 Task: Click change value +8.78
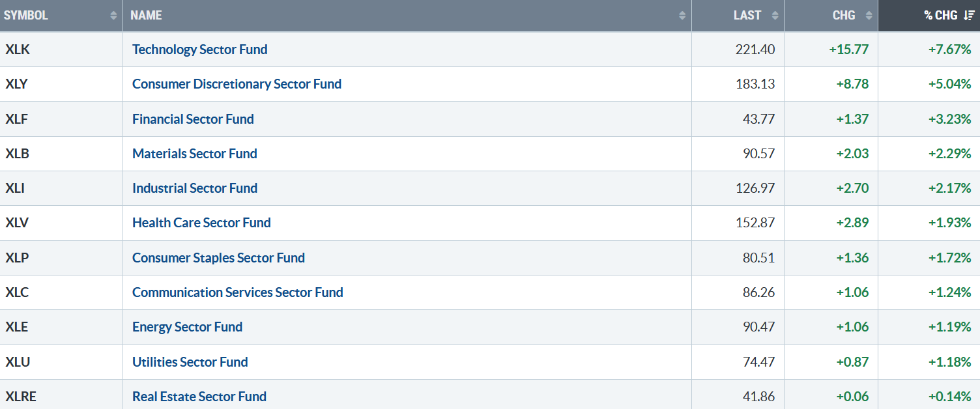852,84
